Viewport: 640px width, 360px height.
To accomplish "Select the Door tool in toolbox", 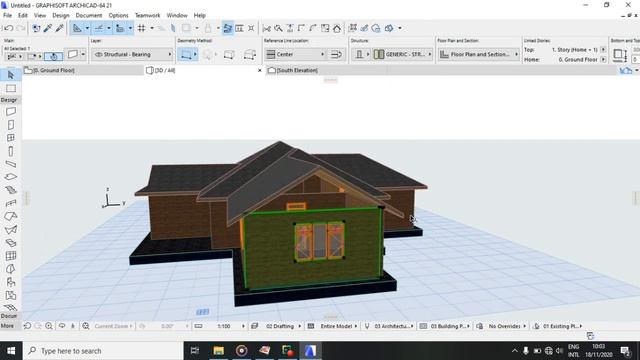I will (x=11, y=125).
